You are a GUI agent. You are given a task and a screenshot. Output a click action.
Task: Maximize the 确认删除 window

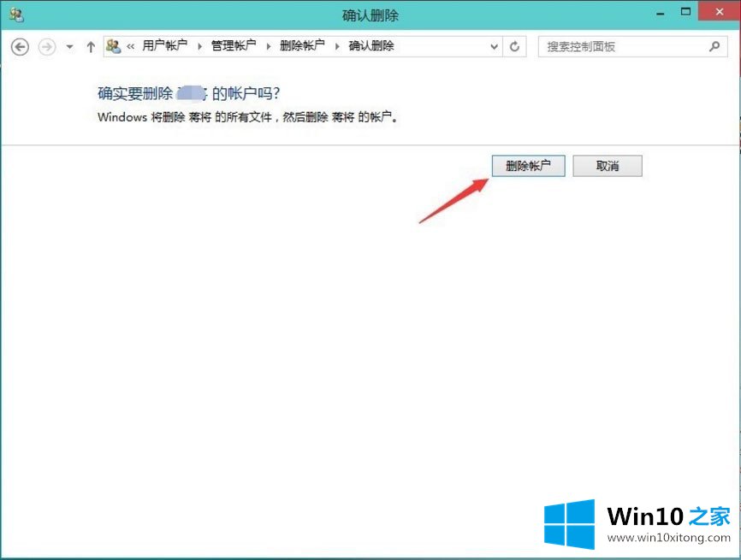pos(685,12)
